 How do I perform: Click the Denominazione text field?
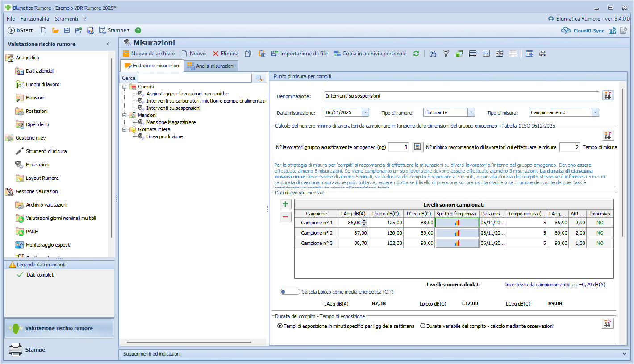tap(461, 96)
